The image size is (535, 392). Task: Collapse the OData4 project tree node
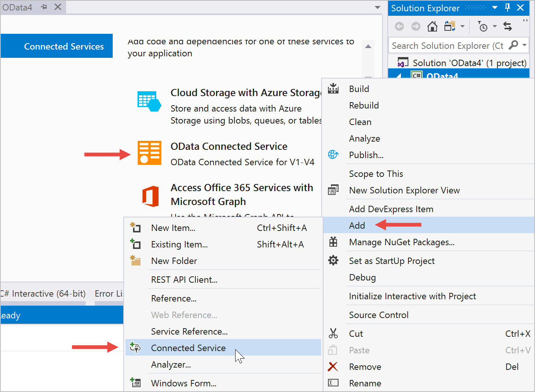(399, 75)
